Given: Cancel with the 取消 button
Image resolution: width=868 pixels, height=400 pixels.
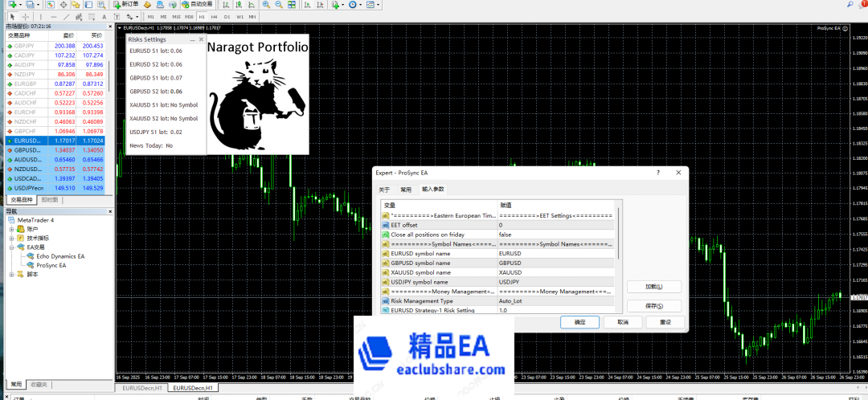Looking at the screenshot, I should coord(622,322).
